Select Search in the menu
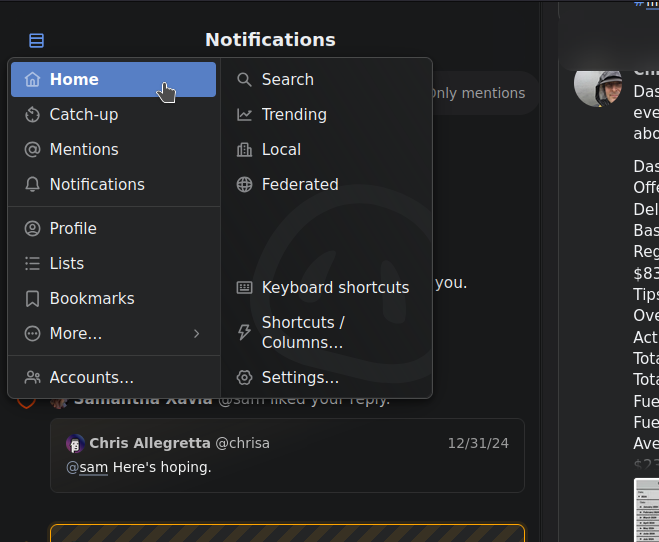This screenshot has width=659, height=542. point(326,79)
